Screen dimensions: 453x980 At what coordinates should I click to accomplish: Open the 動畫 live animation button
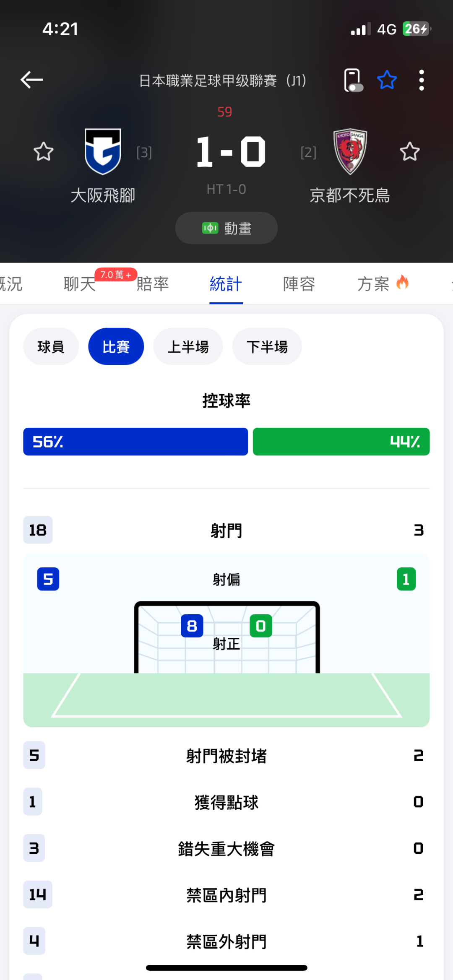click(226, 228)
